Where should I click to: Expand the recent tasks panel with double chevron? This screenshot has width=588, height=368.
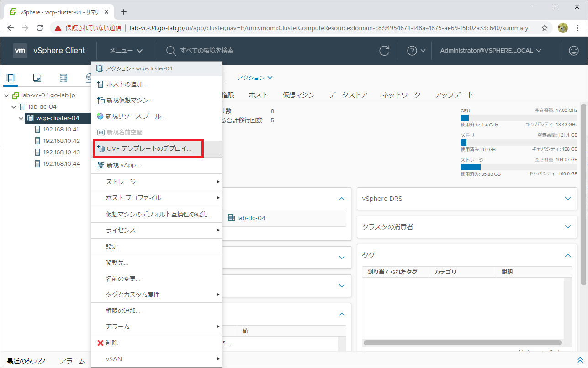point(580,360)
